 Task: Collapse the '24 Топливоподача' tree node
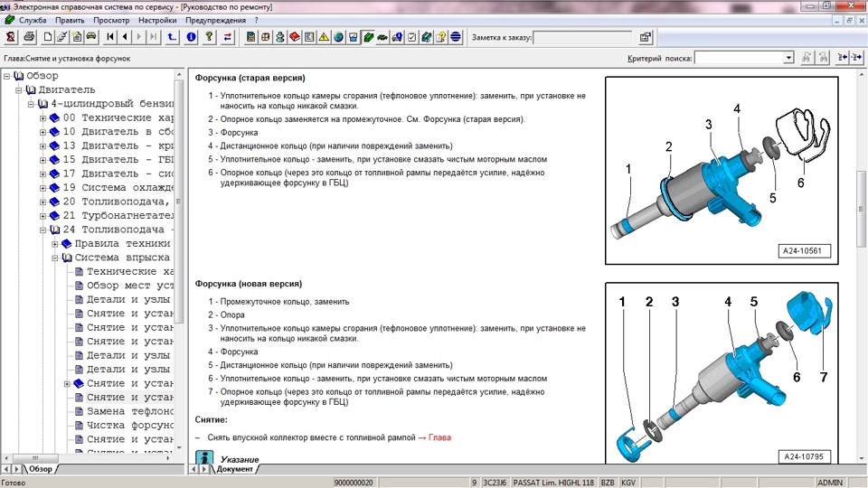coord(42,230)
